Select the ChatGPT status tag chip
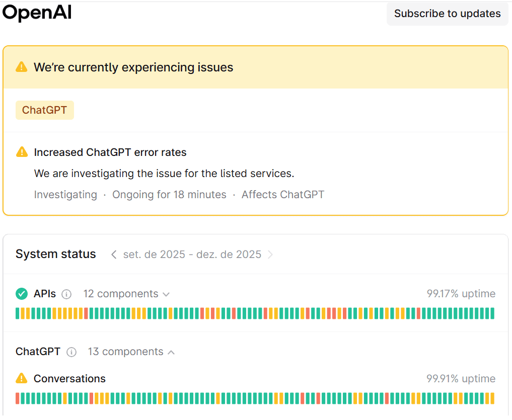This screenshot has width=512, height=420. coord(44,110)
